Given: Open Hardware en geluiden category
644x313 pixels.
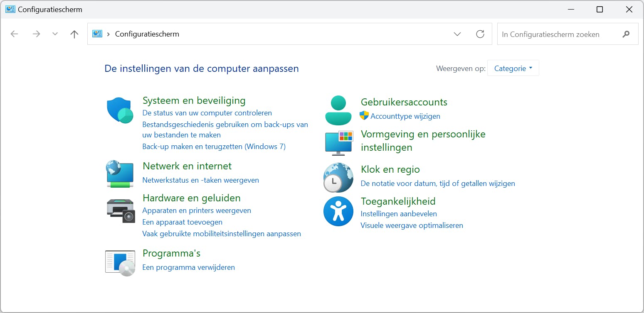Looking at the screenshot, I should (x=192, y=198).
